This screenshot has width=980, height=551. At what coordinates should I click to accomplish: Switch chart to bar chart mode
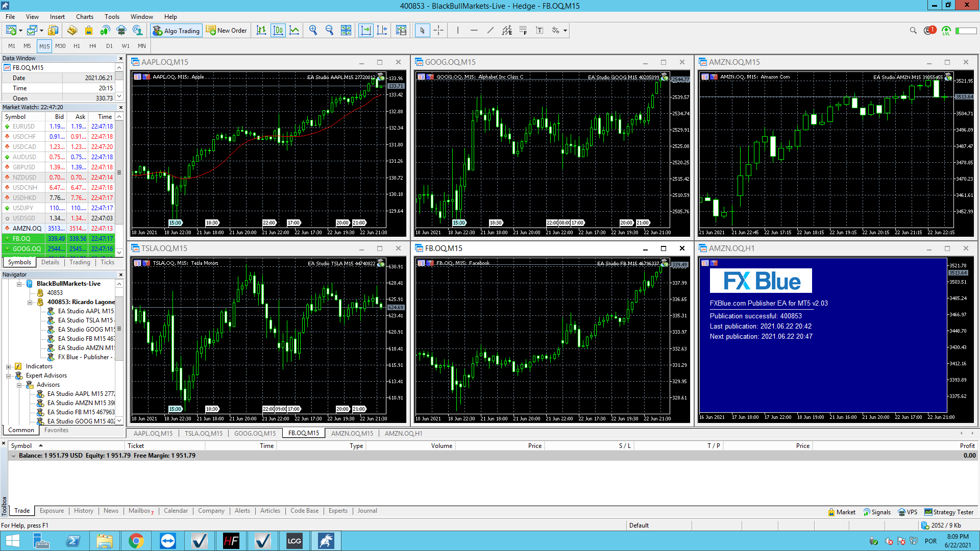(x=261, y=31)
